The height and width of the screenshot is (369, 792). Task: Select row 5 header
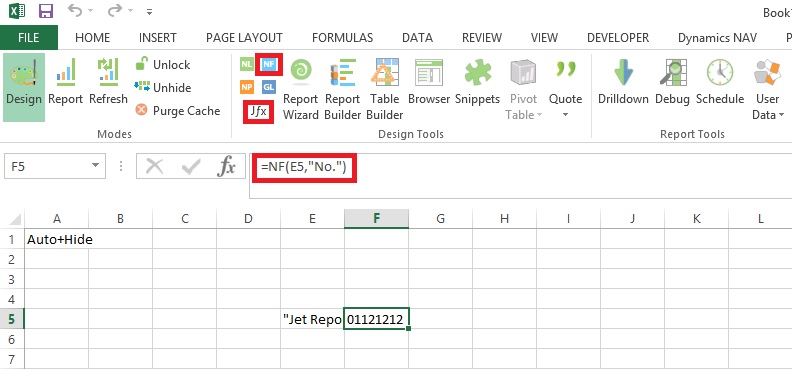(12, 319)
